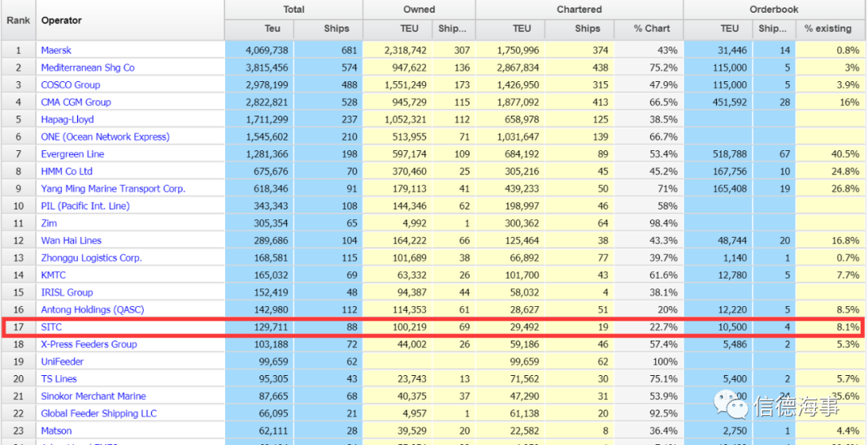The width and height of the screenshot is (868, 445).
Task: Select IRISL owned TEU 94,387
Action: tap(411, 292)
